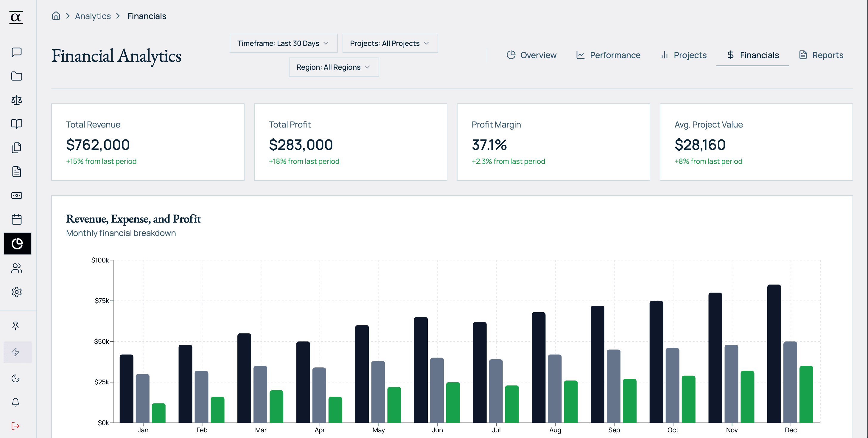
Task: Click '+15% from last period' text
Action: 101,161
